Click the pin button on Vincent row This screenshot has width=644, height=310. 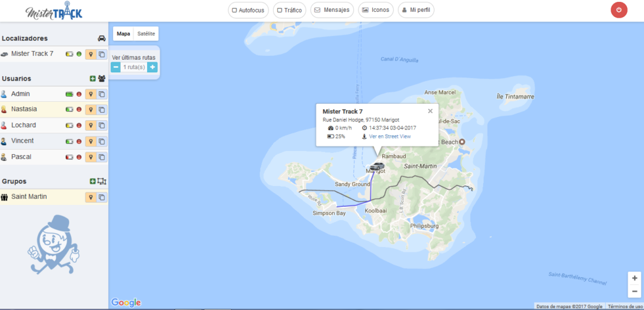(91, 141)
